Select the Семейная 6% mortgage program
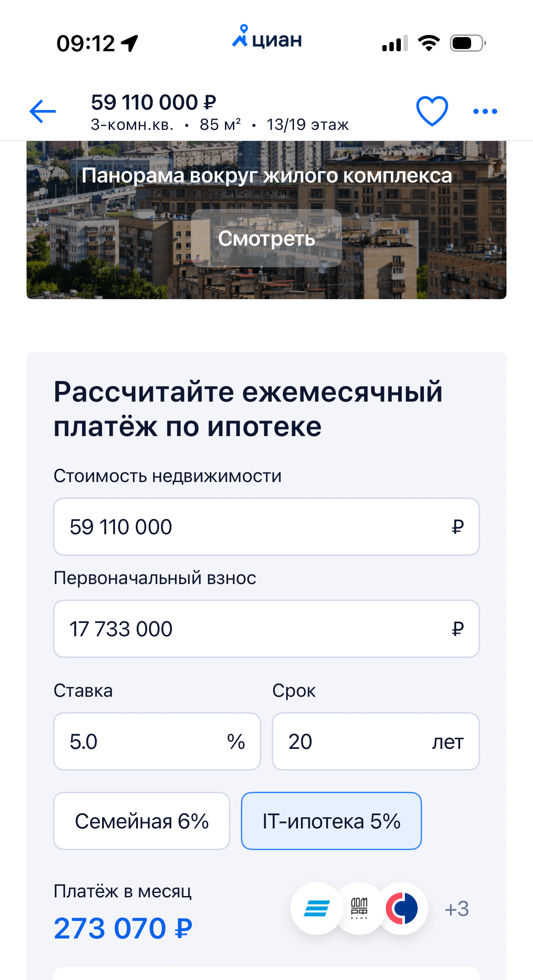Image resolution: width=533 pixels, height=980 pixels. coord(141,821)
